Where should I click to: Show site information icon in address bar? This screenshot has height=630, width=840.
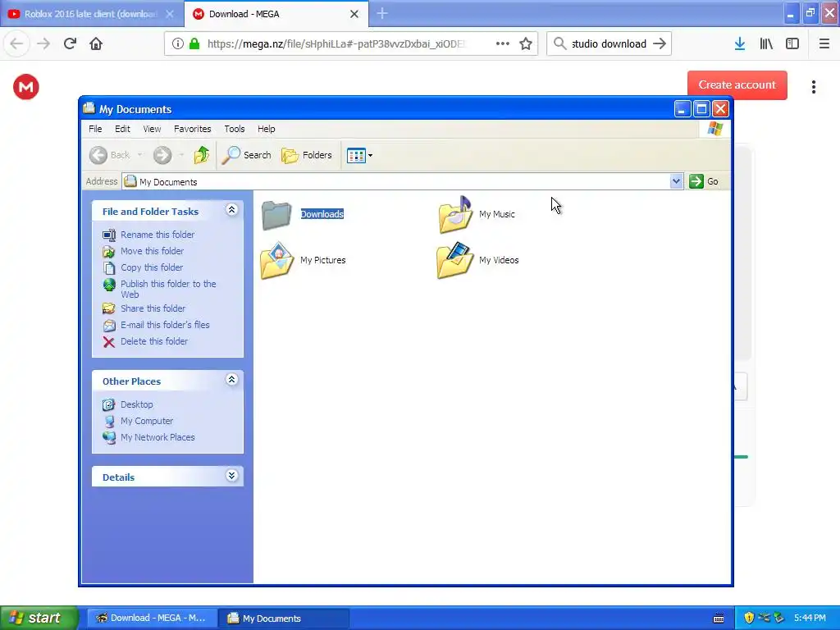click(x=178, y=43)
